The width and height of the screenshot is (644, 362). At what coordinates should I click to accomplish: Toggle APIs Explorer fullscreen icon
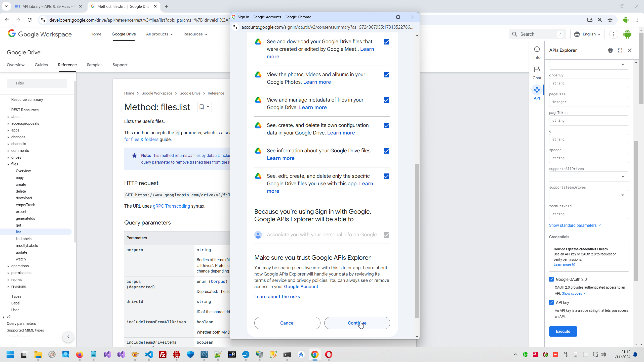[x=620, y=51]
